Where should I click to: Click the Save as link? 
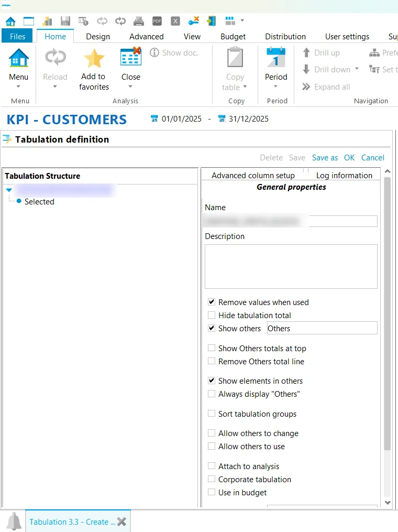(325, 157)
